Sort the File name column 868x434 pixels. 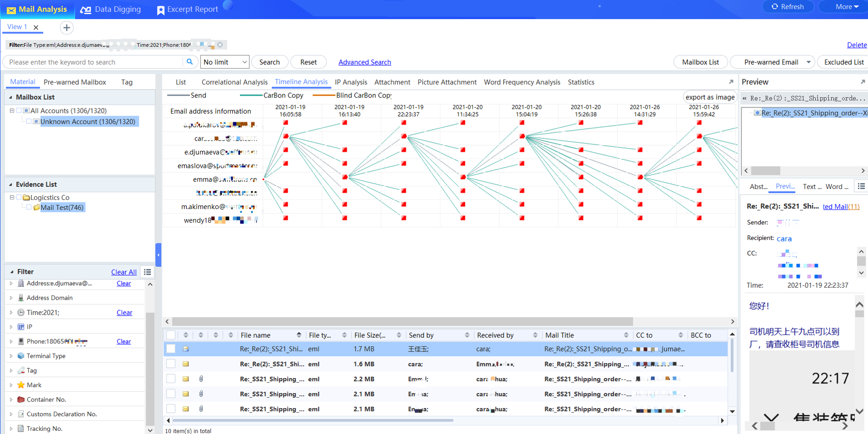pos(299,335)
